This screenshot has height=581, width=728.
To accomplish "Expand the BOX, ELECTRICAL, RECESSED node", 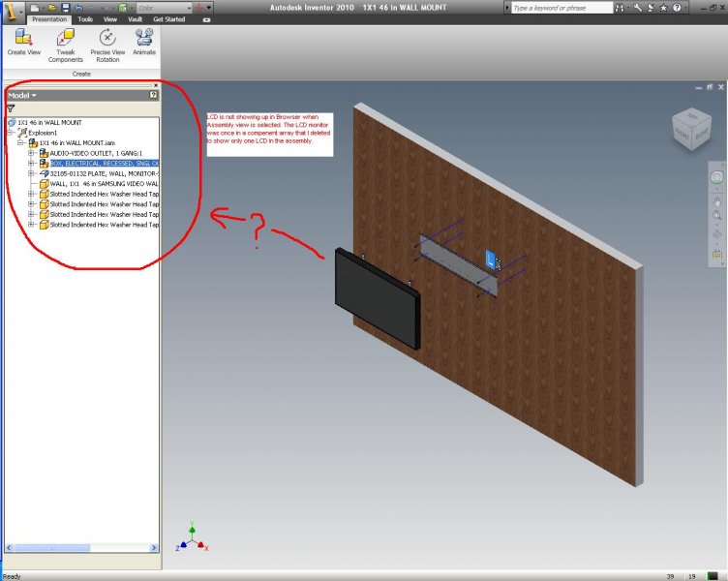I will pos(31,164).
